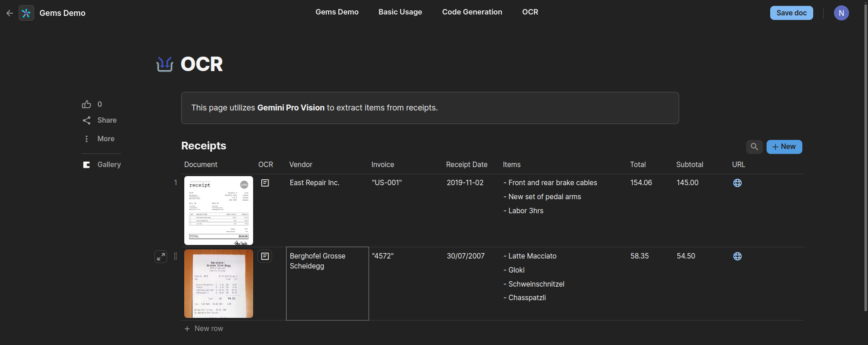Click the Gemini Pro Vision description callout
Screen dimensions: 868x345
pyautogui.click(x=430, y=108)
